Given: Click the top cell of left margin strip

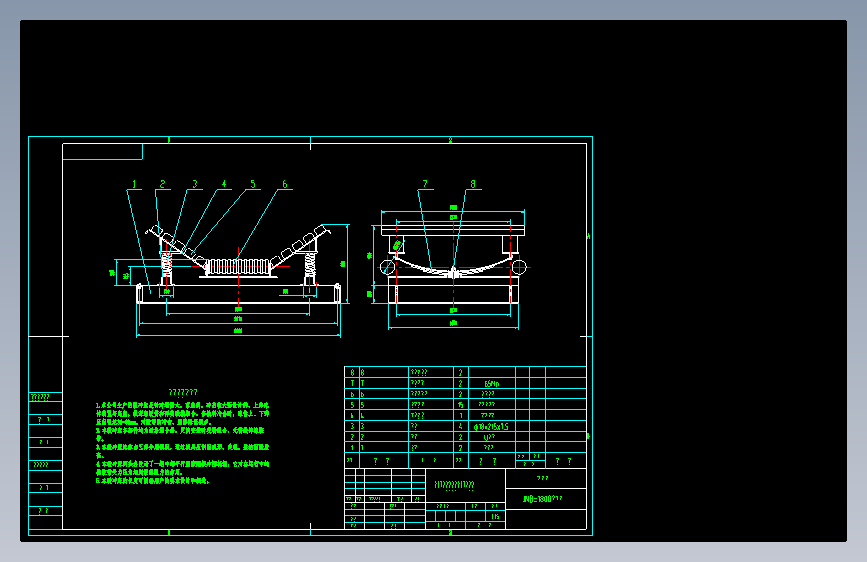Looking at the screenshot, I should coord(45,397).
